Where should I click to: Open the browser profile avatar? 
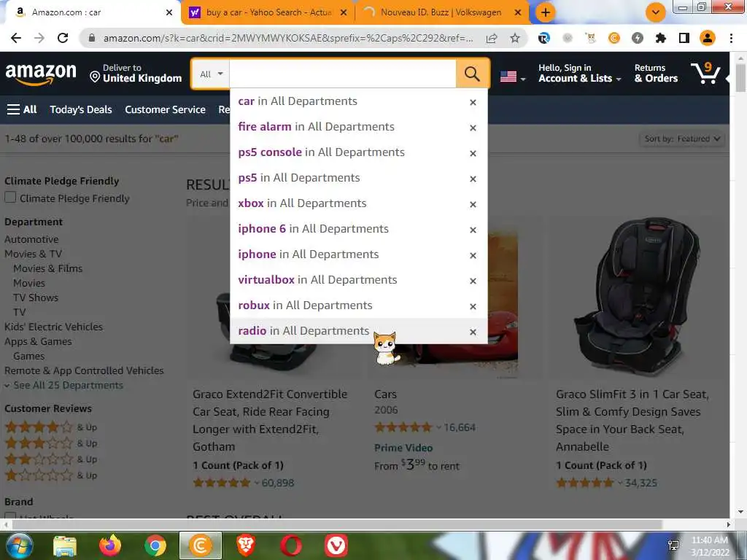(708, 38)
